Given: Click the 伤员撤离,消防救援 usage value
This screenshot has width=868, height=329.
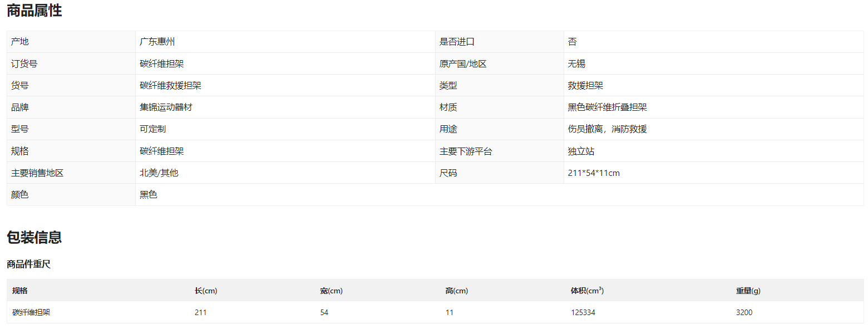Looking at the screenshot, I should pos(607,129).
